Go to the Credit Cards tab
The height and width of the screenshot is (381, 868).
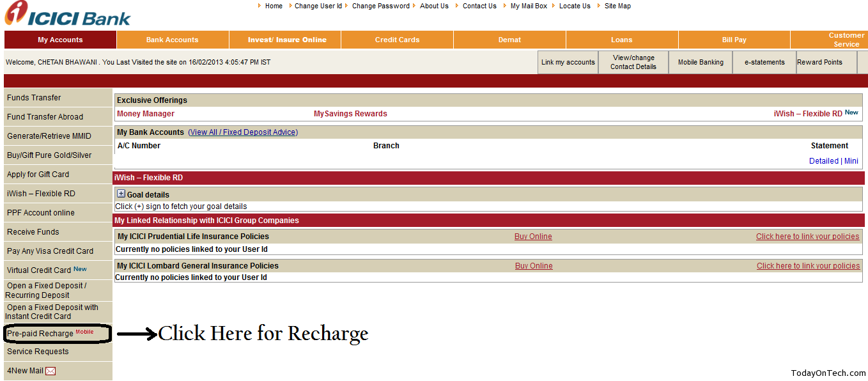[x=397, y=40]
